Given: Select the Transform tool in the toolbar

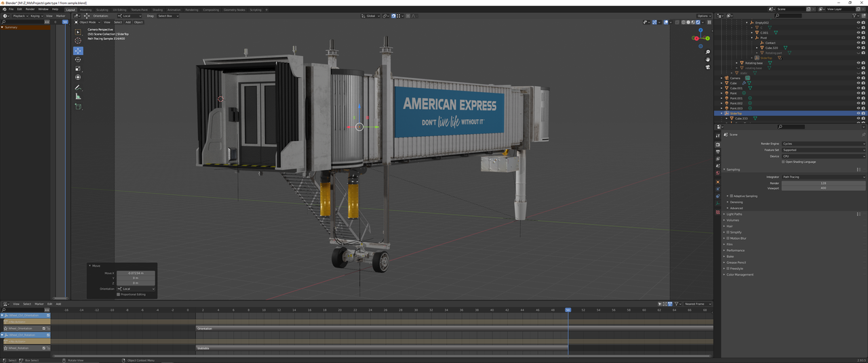Looking at the screenshot, I should (x=78, y=77).
